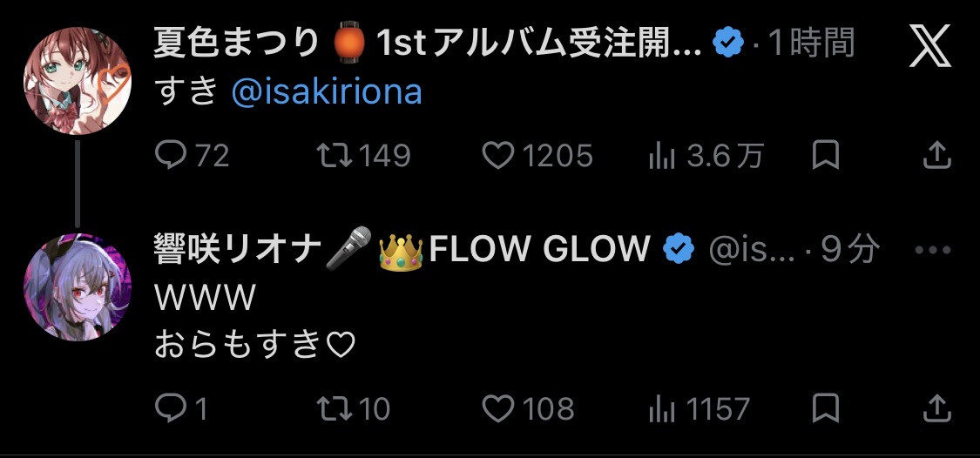Bookmark 夏色まつり's post
The image size is (980, 458).
tap(825, 156)
